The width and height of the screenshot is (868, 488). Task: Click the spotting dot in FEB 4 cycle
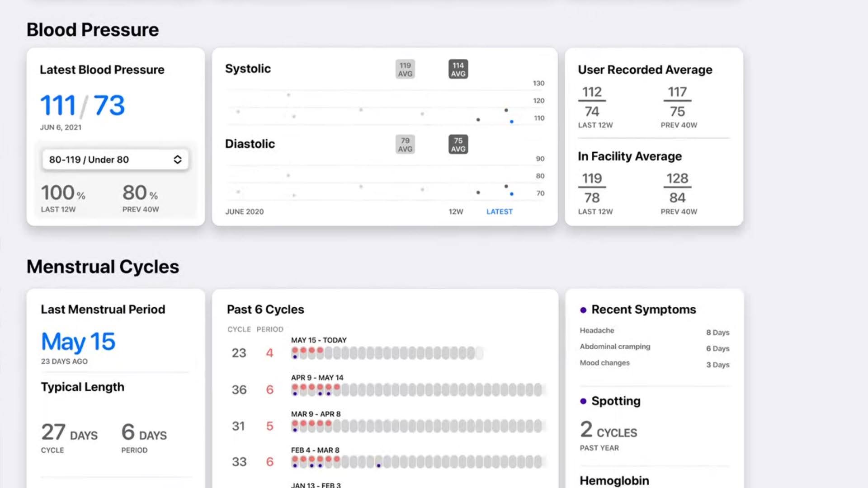pos(378,465)
